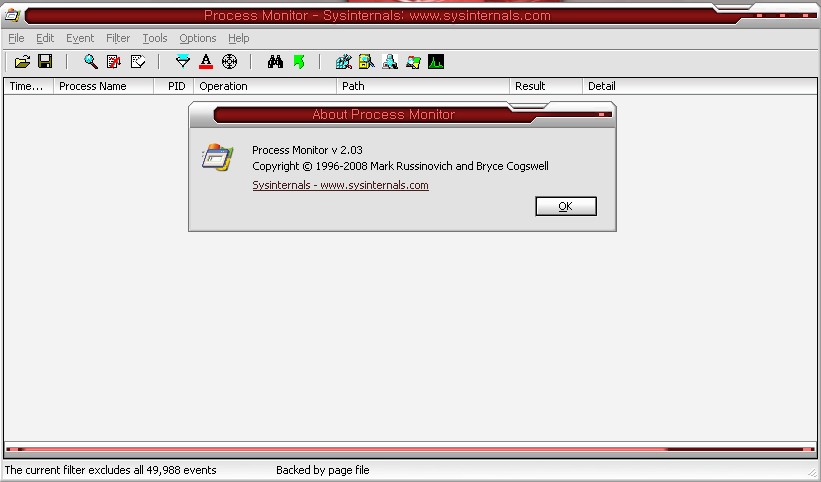Open the Options menu
Screen dimensions: 821x482
tap(197, 38)
